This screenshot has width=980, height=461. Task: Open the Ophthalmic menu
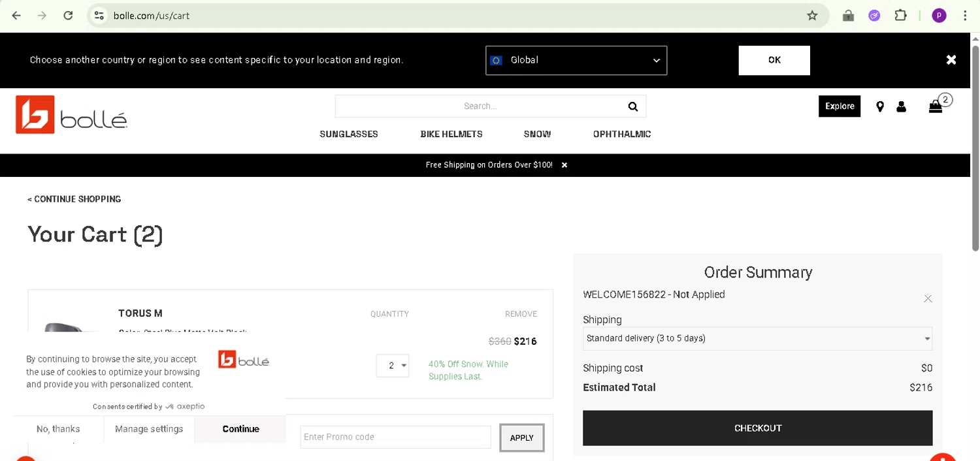[622, 134]
